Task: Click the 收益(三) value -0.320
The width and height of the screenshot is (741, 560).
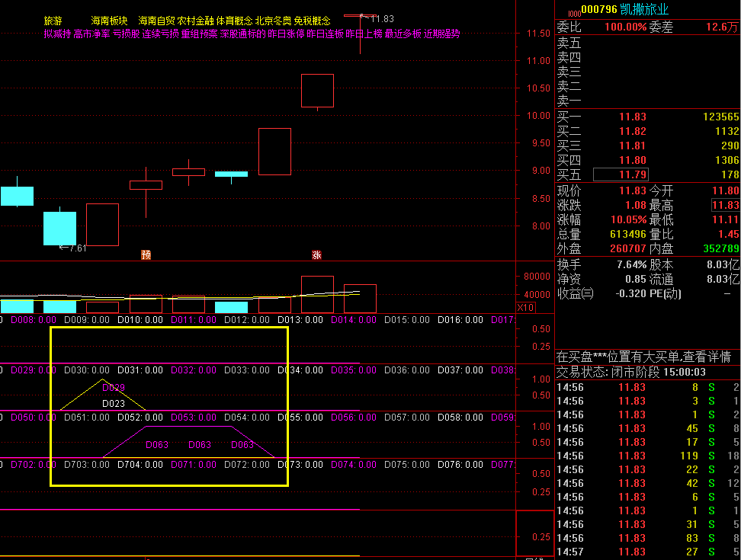Action: [x=631, y=293]
